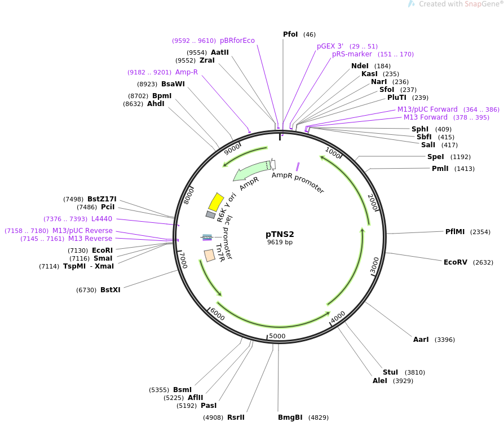504x422 pixels.
Task: Click the 3000 position tick marker
Action: pyautogui.click(x=375, y=264)
